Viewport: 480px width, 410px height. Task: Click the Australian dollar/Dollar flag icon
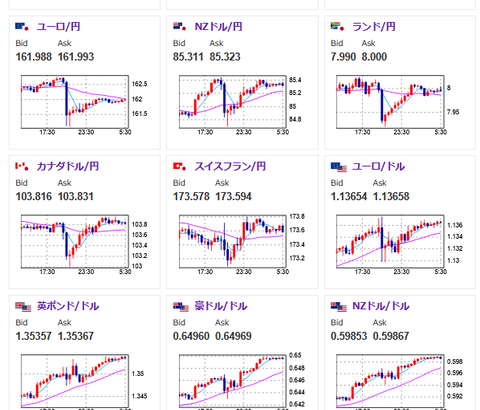coord(181,307)
